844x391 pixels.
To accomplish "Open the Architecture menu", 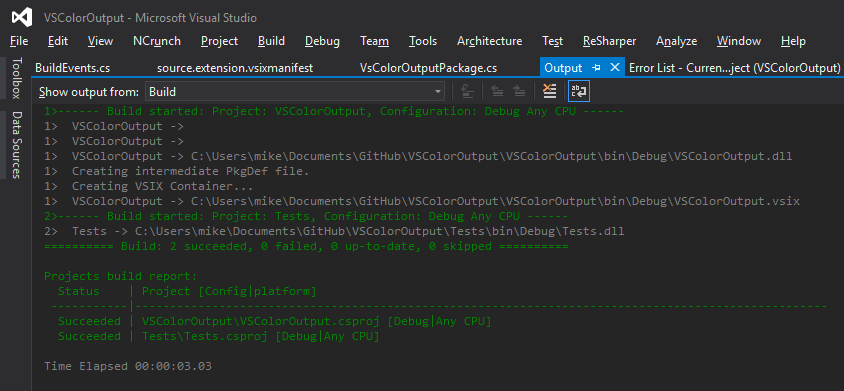I will point(489,41).
